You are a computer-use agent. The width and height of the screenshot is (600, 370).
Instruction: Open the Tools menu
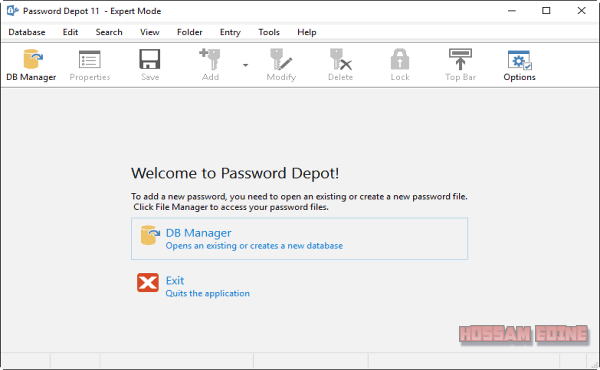click(269, 32)
